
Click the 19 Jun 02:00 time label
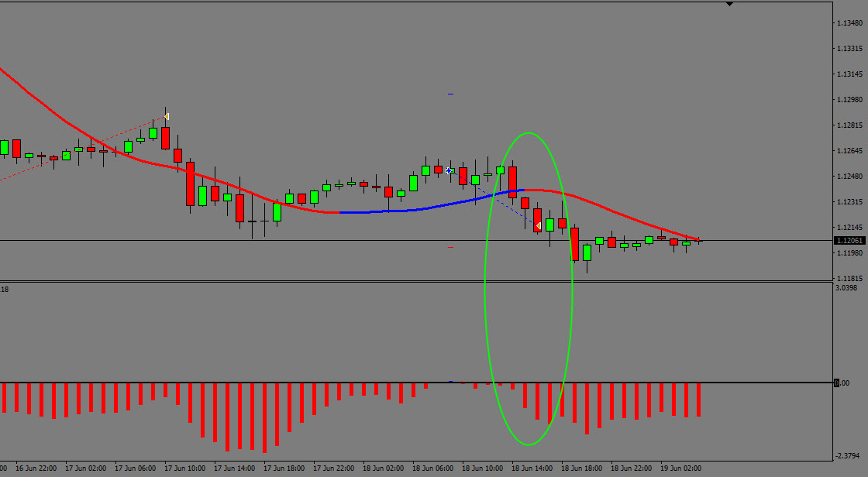[x=682, y=468]
